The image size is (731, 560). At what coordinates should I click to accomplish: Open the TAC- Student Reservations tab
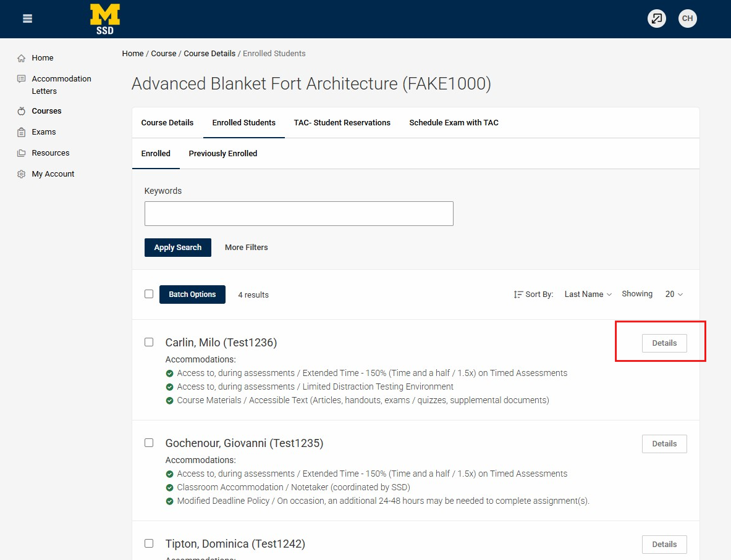pos(342,122)
